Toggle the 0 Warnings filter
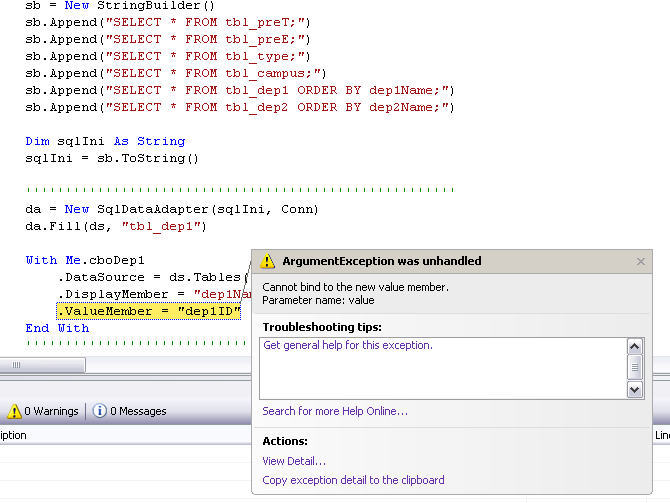The width and height of the screenshot is (670, 503). 43,411
